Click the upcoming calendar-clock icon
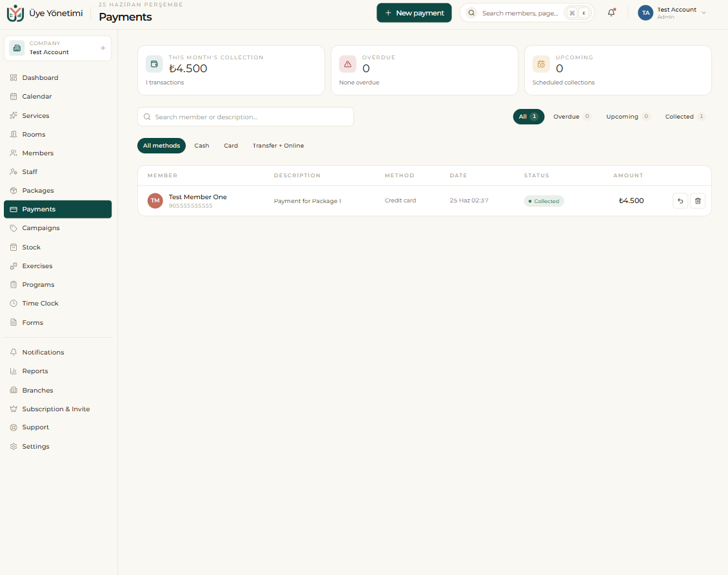The image size is (728, 575). (541, 64)
